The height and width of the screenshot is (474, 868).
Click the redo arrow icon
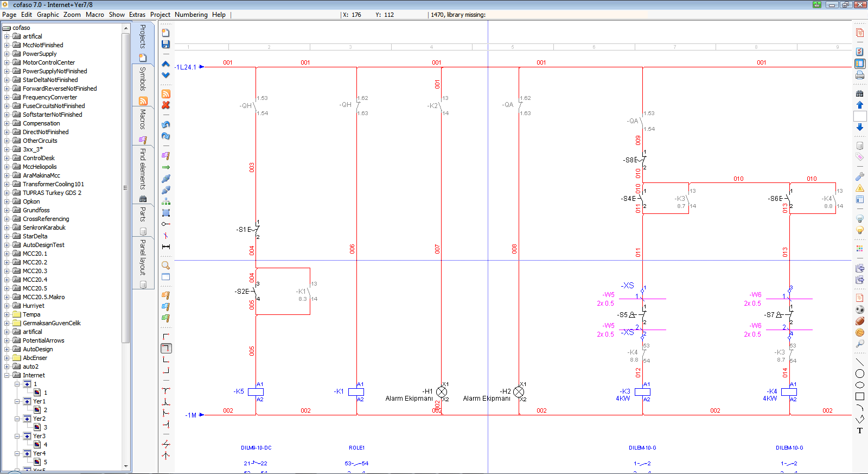click(x=165, y=136)
